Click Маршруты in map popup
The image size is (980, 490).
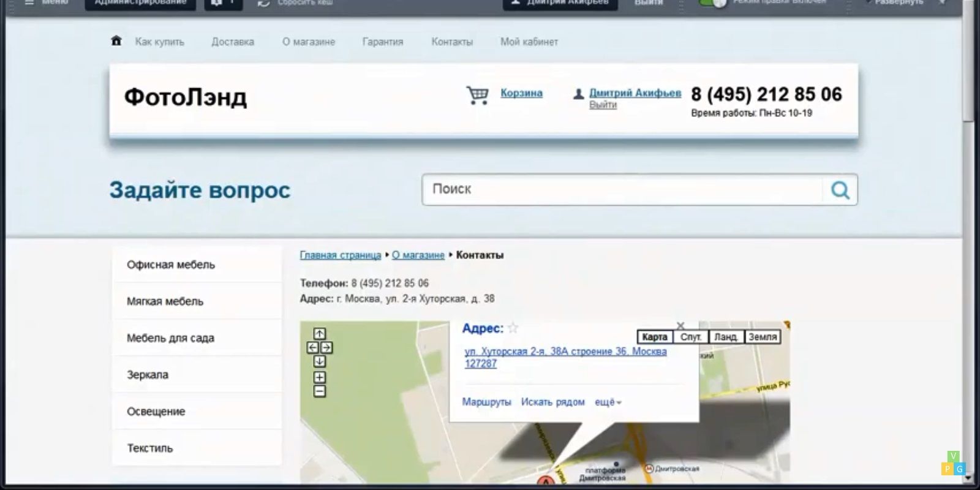point(486,402)
